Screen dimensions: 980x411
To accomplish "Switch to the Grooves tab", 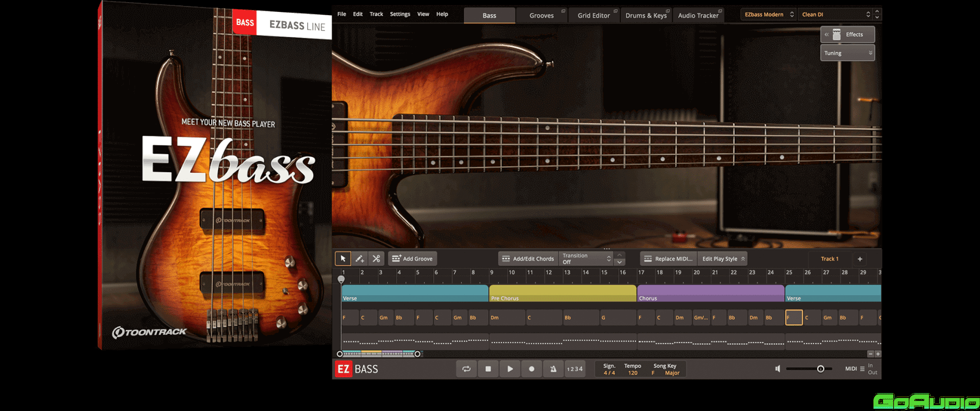I will click(541, 15).
